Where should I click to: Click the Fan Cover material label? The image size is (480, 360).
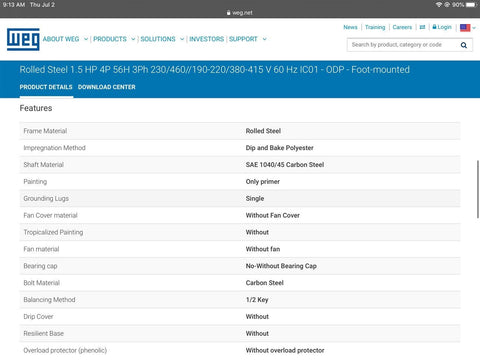coord(50,215)
